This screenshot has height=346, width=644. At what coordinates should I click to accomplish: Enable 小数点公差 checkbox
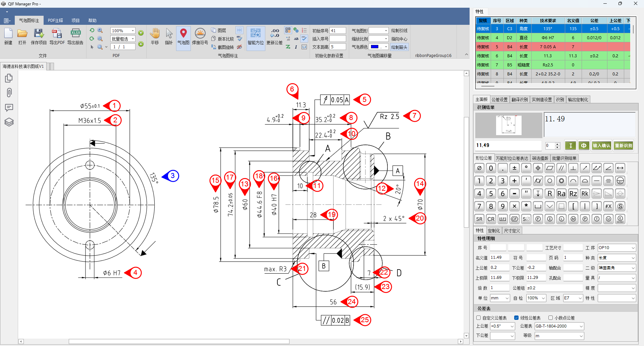click(550, 318)
